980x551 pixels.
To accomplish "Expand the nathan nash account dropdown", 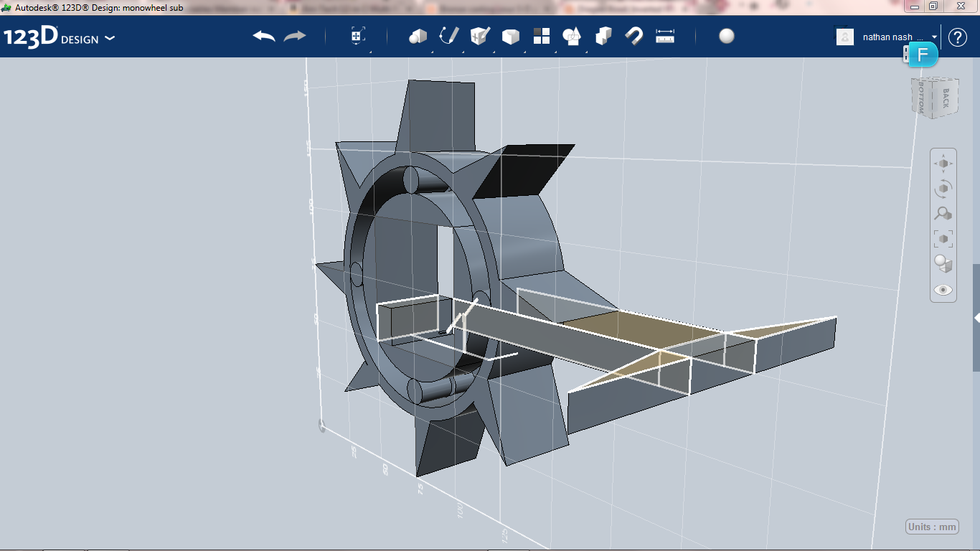I will click(x=935, y=37).
